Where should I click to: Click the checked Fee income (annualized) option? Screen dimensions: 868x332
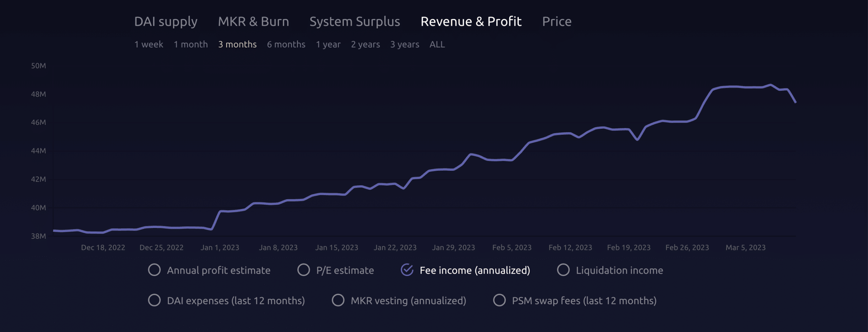coord(465,270)
